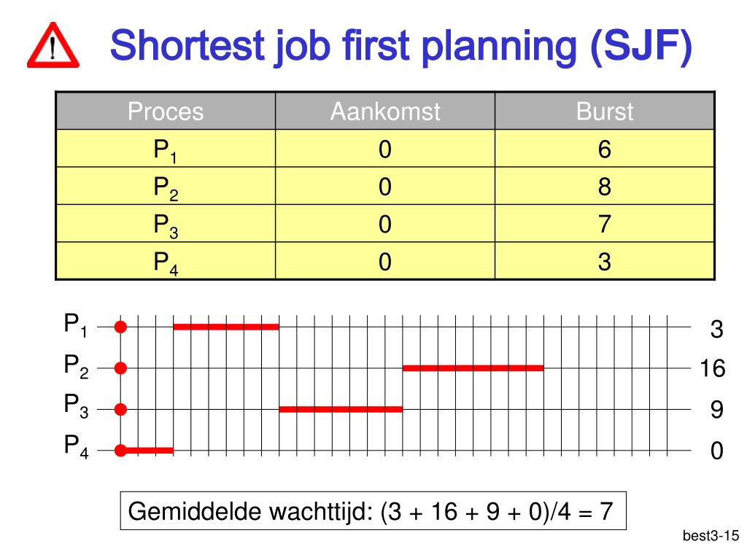
Task: Select the P4 short red execution bar
Action: [x=147, y=451]
